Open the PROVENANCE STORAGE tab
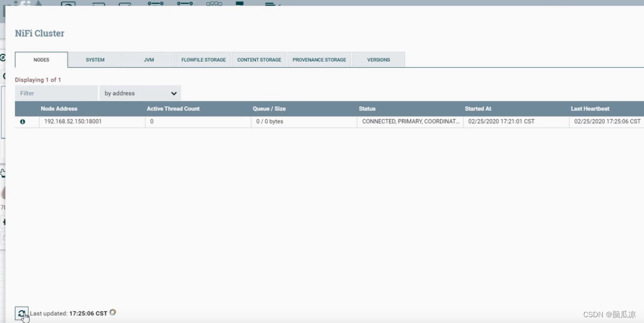644x323 pixels. pos(319,60)
